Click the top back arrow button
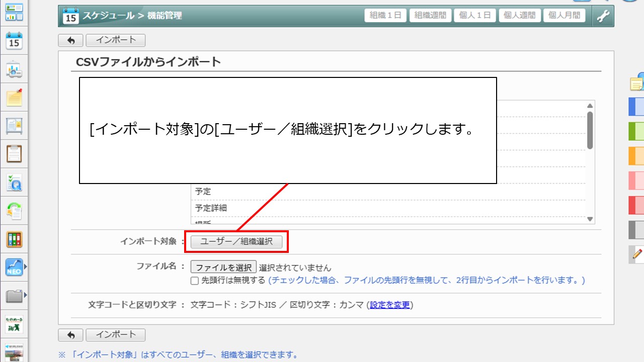 coord(71,40)
